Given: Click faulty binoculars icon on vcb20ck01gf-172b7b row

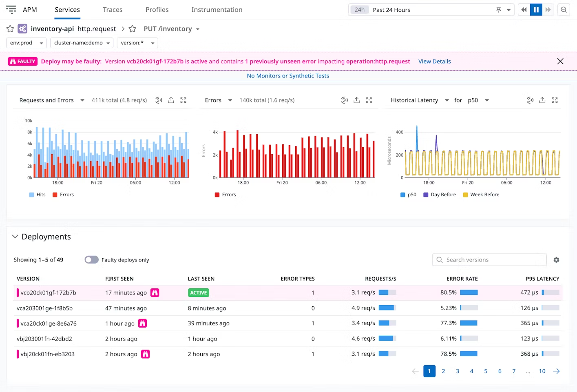Looking at the screenshot, I should click(155, 293).
